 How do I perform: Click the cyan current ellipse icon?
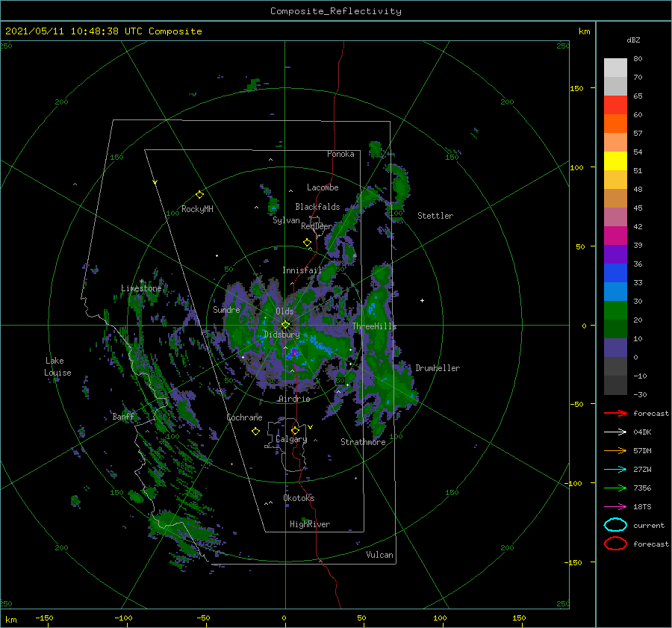point(615,525)
